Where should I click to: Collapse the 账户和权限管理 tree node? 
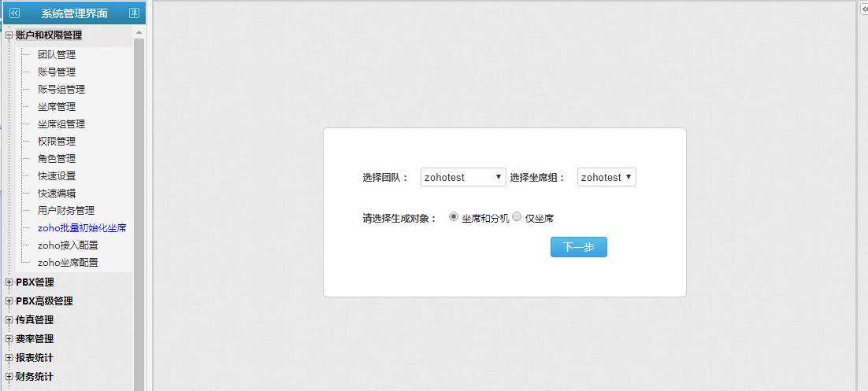click(9, 35)
